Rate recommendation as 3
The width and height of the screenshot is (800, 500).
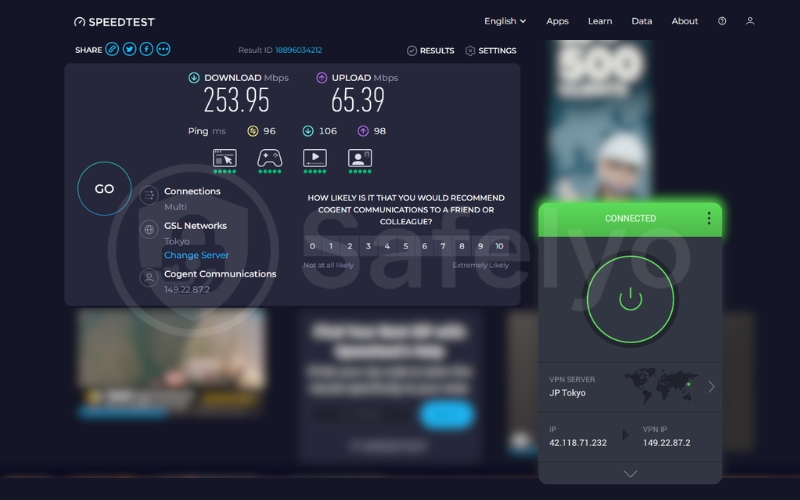click(368, 246)
